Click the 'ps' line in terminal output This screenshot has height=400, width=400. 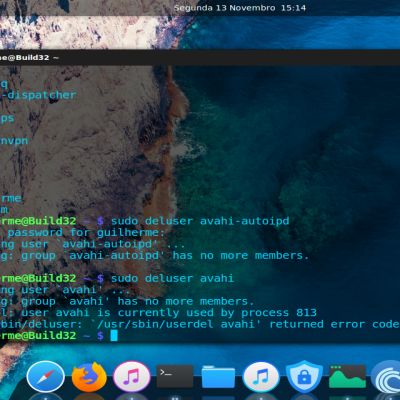click(7, 118)
